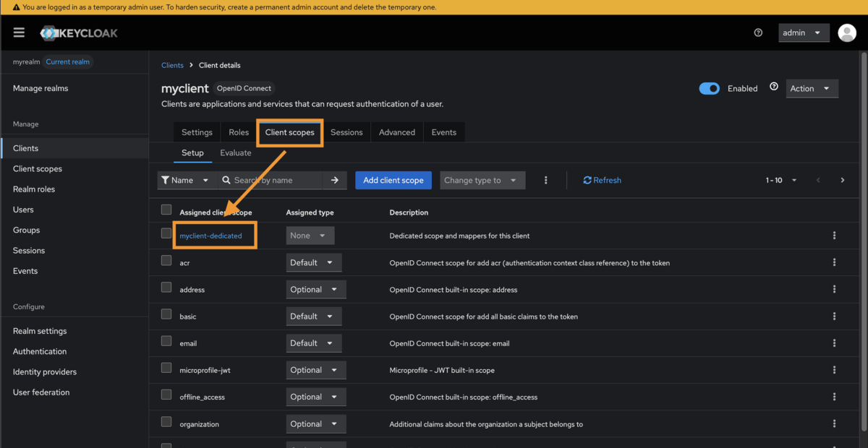Open the help icon in top header
Viewport: 868px width, 448px height.
click(x=758, y=33)
